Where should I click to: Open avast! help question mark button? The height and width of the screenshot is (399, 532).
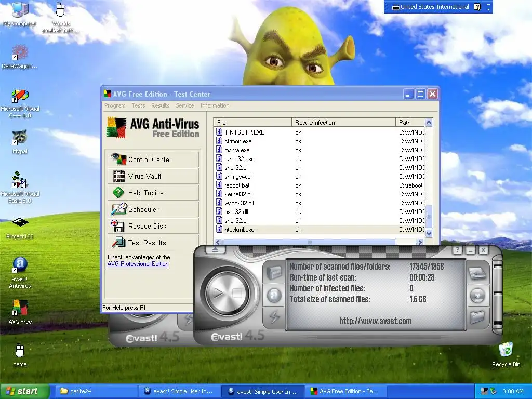[x=458, y=250]
